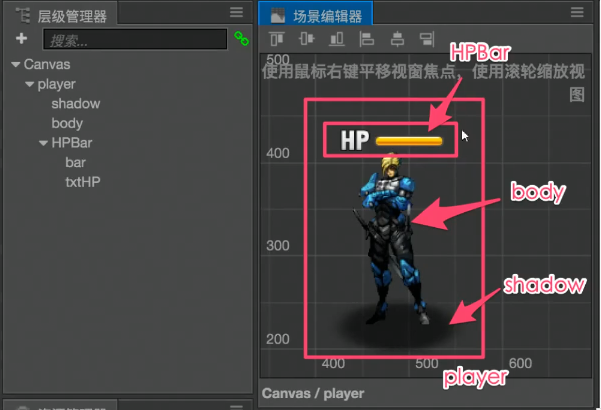Click the align bottom icon
Viewport: 601px width, 410px height.
coord(337,39)
